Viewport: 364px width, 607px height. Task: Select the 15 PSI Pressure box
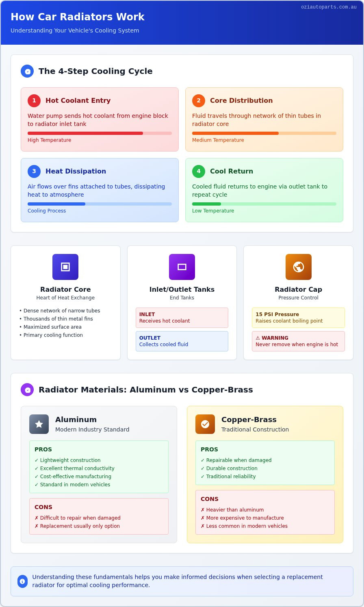click(298, 318)
